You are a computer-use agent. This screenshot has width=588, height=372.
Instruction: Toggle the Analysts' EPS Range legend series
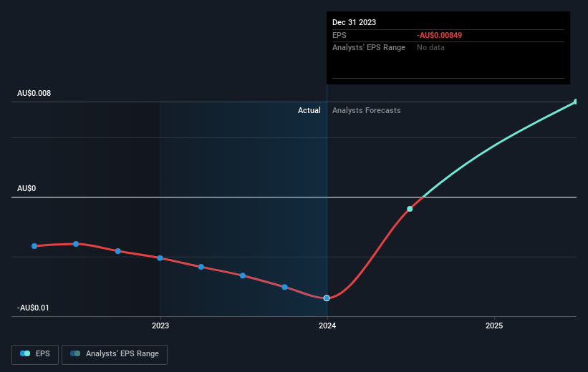[115, 354]
